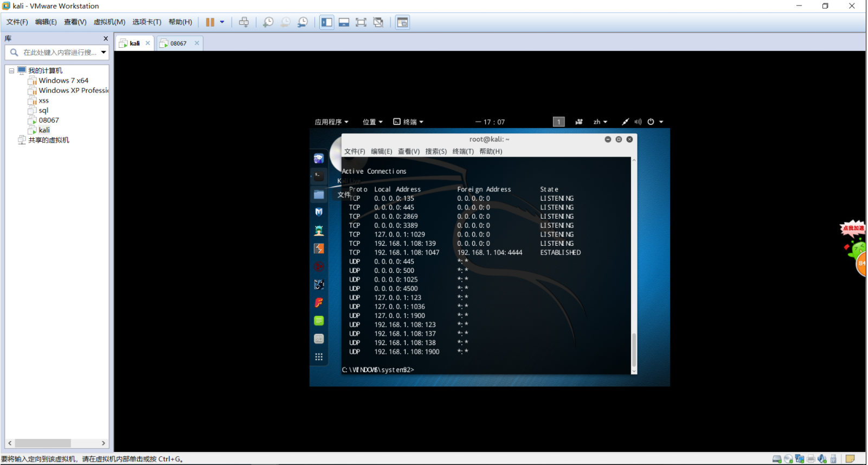The width and height of the screenshot is (868, 465).
Task: Open the library search filter dropdown
Action: pos(104,53)
